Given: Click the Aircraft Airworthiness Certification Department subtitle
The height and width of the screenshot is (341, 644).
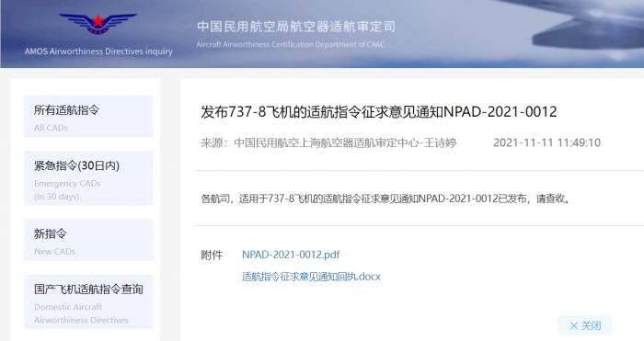Looking at the screenshot, I should click(291, 44).
